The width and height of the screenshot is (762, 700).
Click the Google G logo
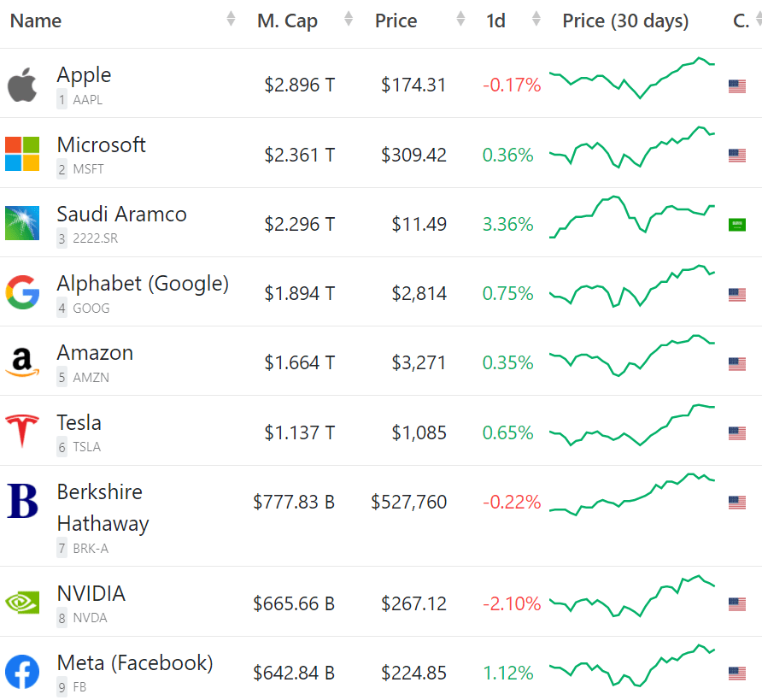coord(22,292)
